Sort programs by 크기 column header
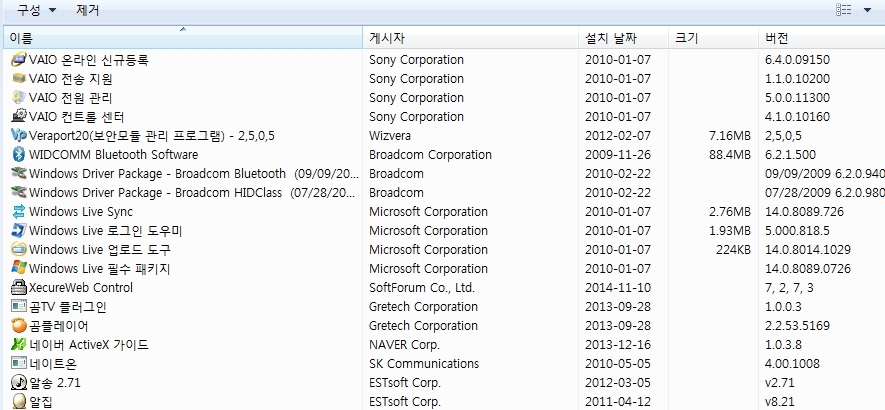The height and width of the screenshot is (410, 885). [x=712, y=39]
